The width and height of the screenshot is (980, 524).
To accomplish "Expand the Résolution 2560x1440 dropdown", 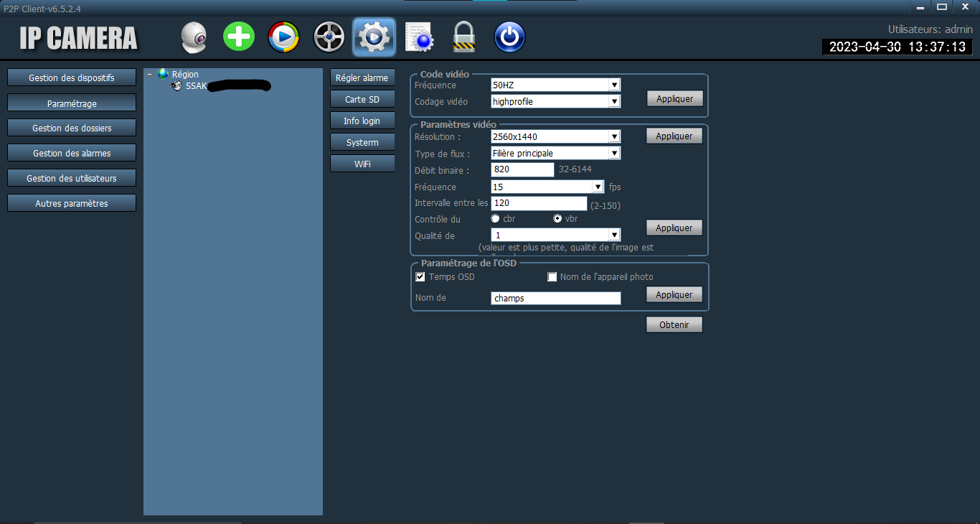I will (x=555, y=136).
